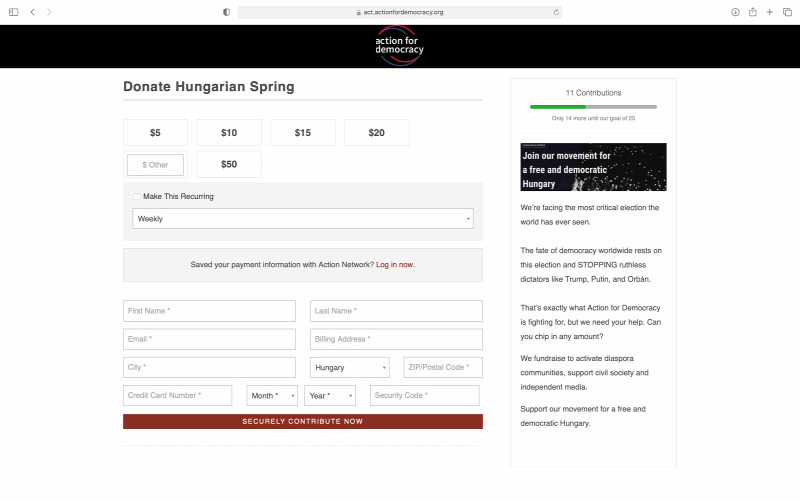Click the Action for Democracy logo
Screen dimensions: 800x501
pos(399,46)
